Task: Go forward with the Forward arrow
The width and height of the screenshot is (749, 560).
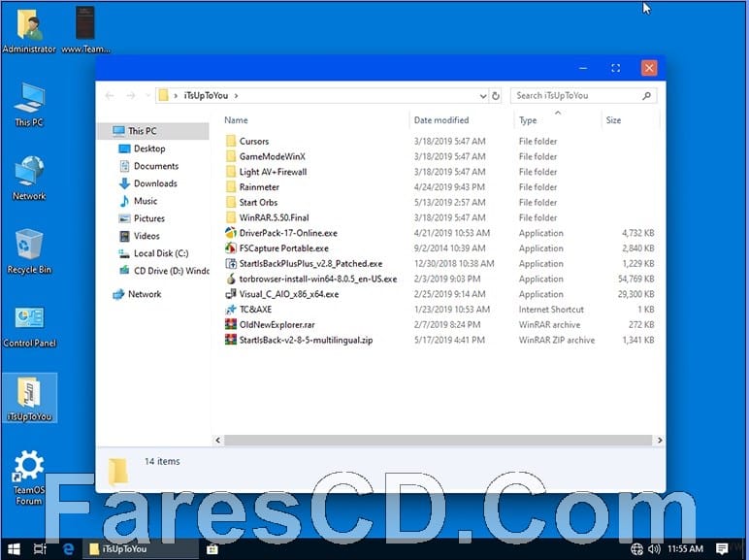Action: [x=130, y=95]
